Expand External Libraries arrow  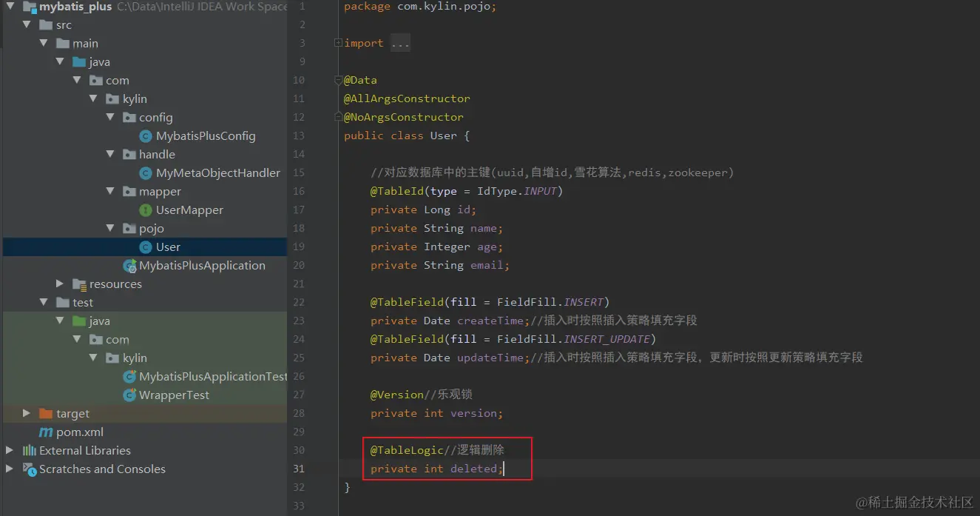pyautogui.click(x=10, y=450)
